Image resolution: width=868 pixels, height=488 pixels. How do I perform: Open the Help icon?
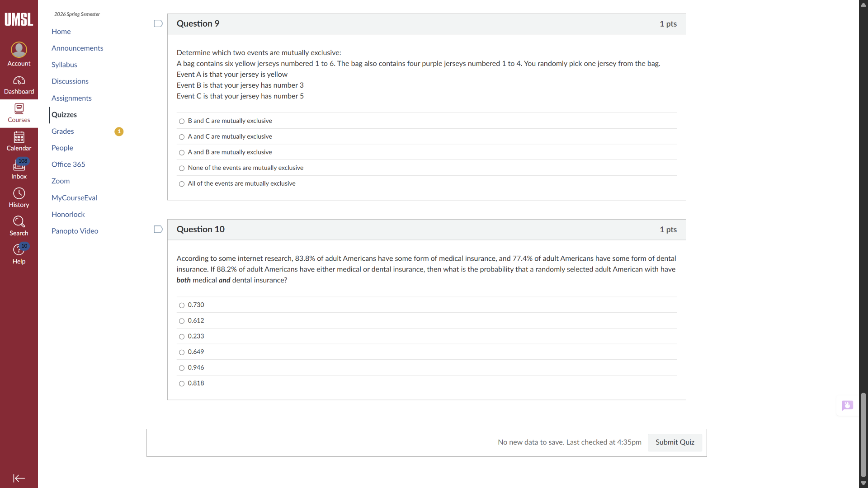[x=19, y=250]
